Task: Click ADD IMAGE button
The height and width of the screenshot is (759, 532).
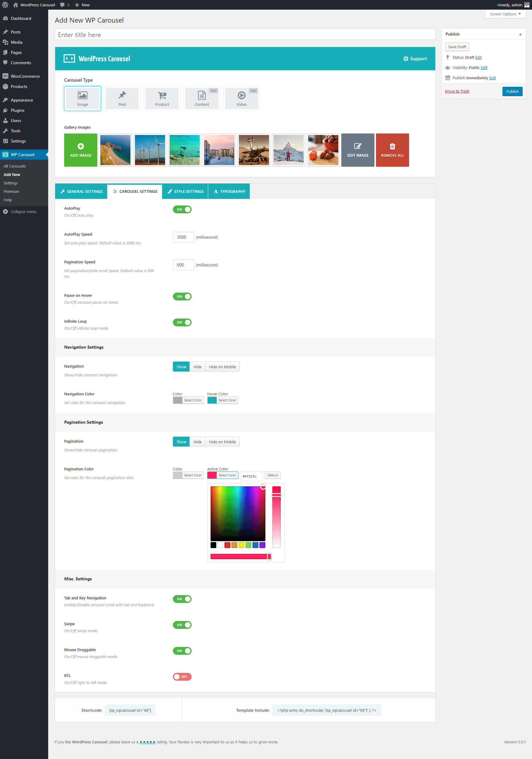Action: pos(81,150)
